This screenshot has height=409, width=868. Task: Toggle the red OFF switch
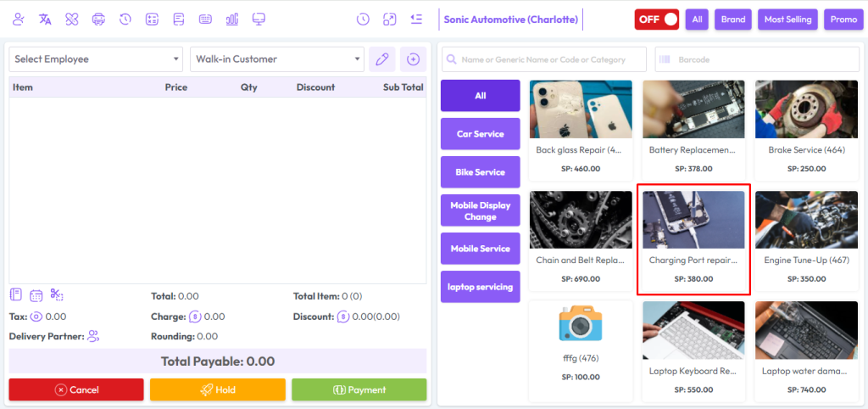tap(657, 20)
